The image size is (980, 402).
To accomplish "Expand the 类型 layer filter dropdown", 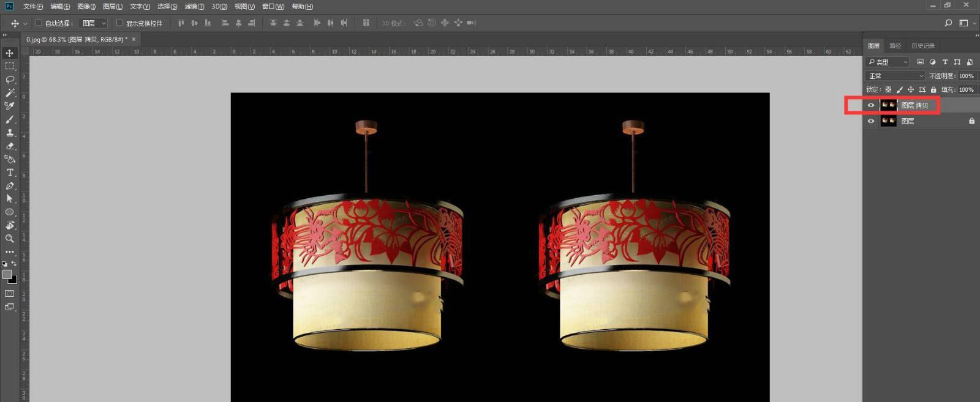I will coord(888,62).
